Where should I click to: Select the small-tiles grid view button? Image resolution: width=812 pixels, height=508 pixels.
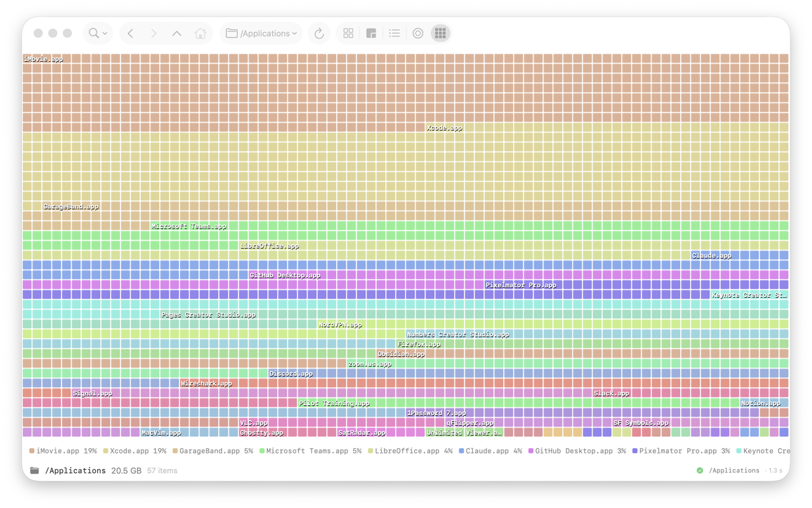[x=440, y=33]
